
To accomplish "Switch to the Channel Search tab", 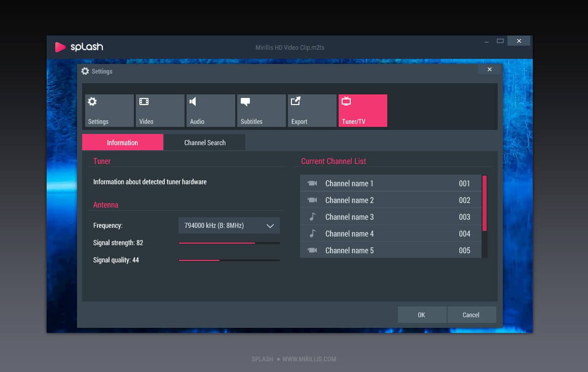I will pyautogui.click(x=205, y=143).
